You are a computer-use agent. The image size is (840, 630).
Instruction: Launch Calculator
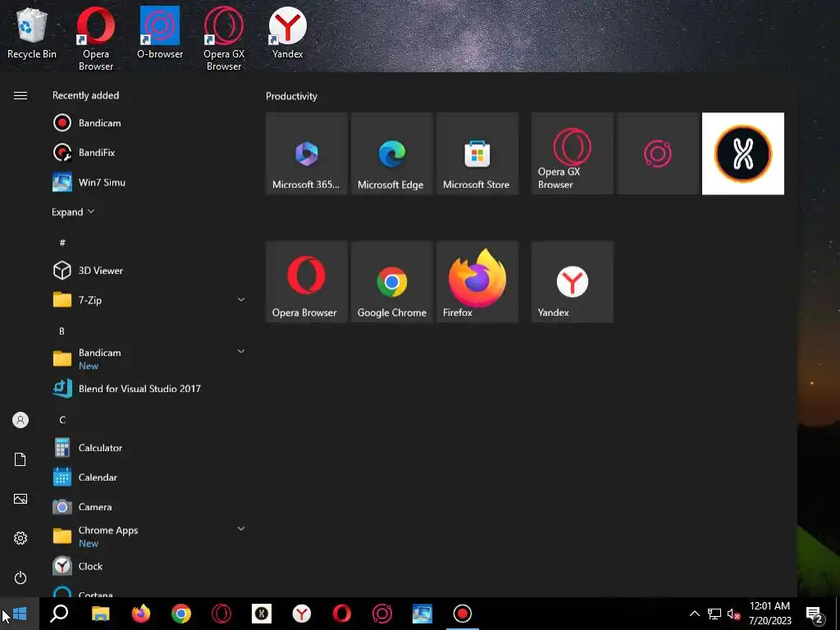coord(148,448)
